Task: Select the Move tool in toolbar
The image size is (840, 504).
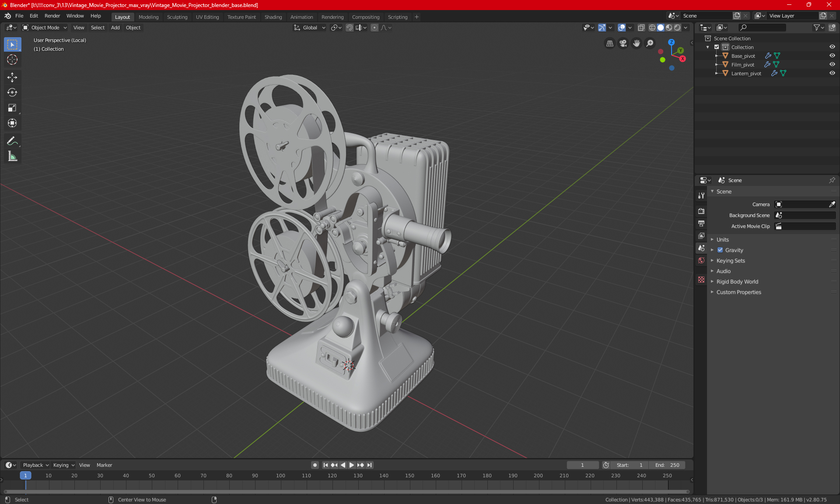Action: [x=12, y=77]
